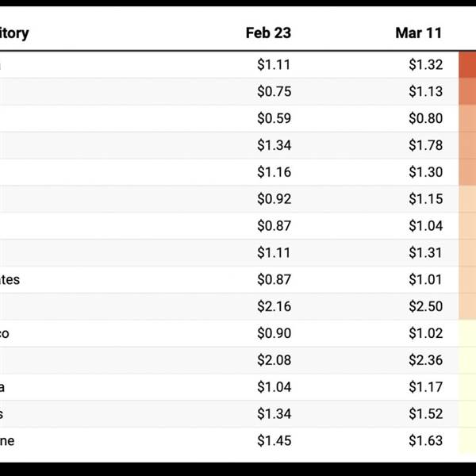
Task: Click the $1.78 Mar 11 value
Action: pos(424,145)
